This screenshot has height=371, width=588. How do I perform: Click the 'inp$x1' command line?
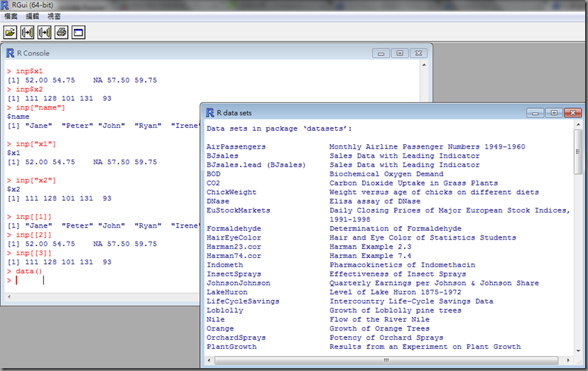29,71
